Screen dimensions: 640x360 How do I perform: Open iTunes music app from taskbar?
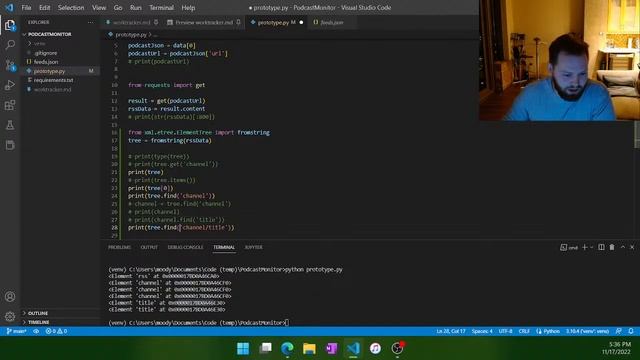375,348
